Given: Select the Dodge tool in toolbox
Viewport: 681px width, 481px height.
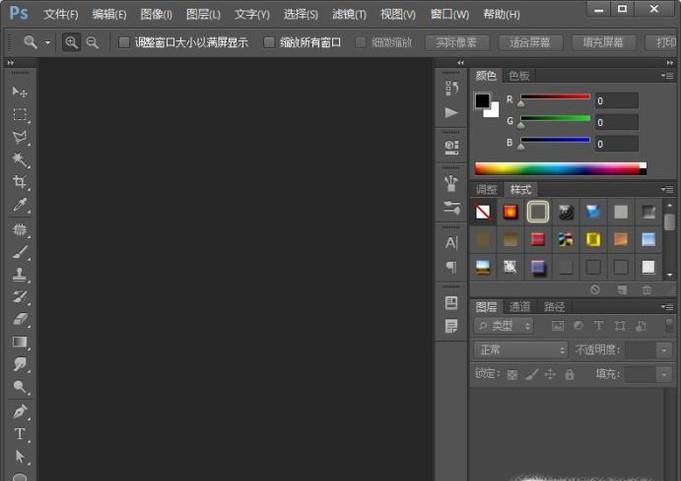Looking at the screenshot, I should tap(20, 386).
